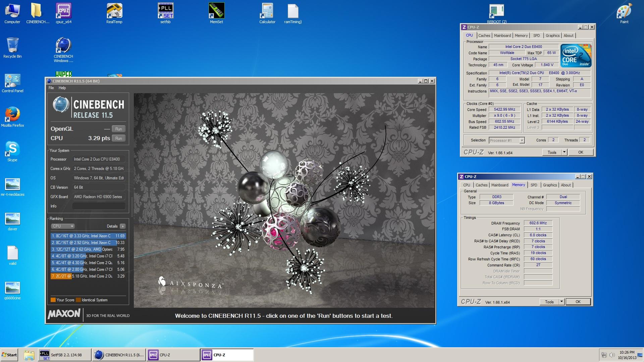644x362 pixels.
Task: Click the Start button
Action: 9,355
